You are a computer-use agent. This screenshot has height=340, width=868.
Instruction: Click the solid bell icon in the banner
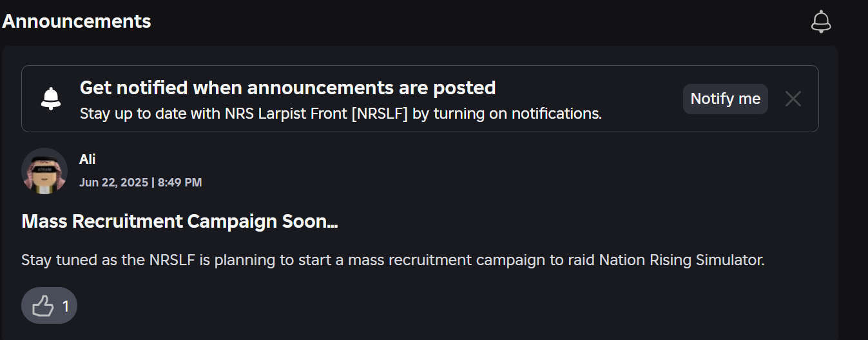tap(51, 99)
